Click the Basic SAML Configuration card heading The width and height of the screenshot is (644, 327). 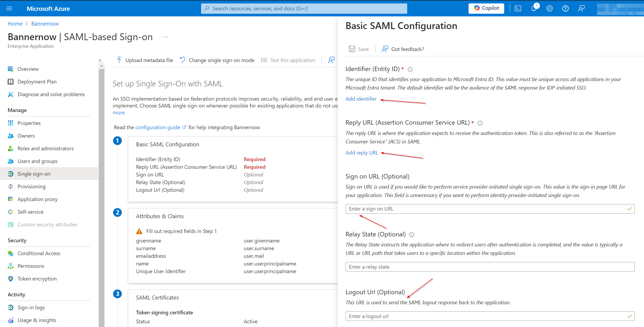coord(168,144)
